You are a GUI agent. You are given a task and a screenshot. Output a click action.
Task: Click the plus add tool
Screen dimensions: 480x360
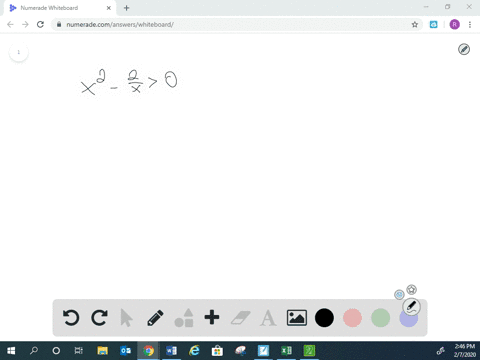pyautogui.click(x=212, y=317)
